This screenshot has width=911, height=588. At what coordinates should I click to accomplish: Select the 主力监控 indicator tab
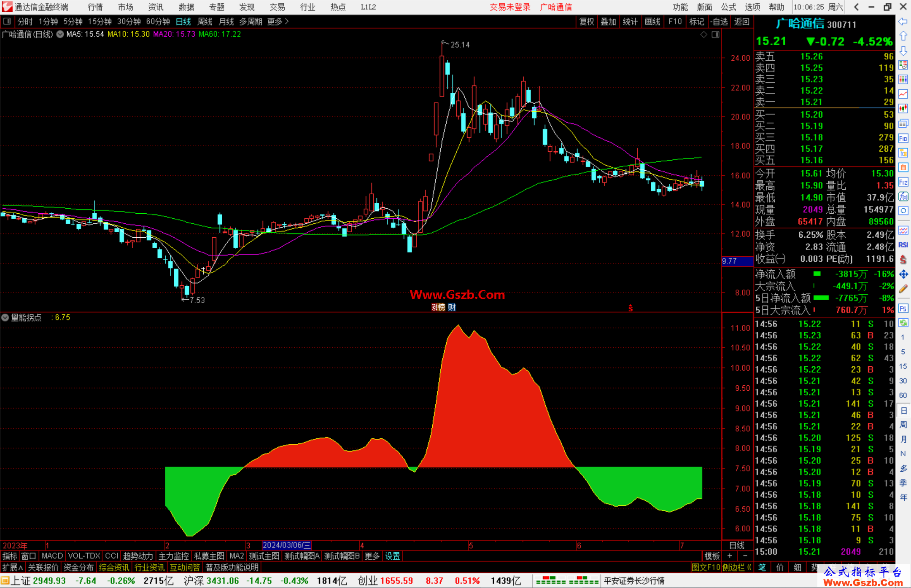[x=174, y=556]
